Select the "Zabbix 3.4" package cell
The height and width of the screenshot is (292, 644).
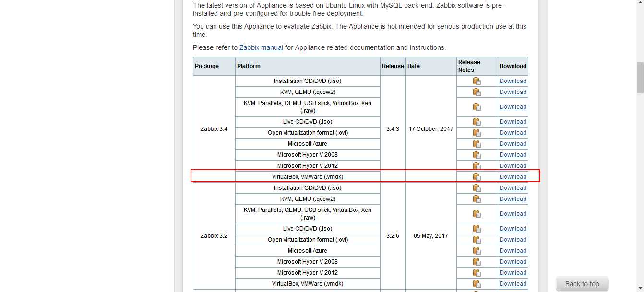click(214, 129)
